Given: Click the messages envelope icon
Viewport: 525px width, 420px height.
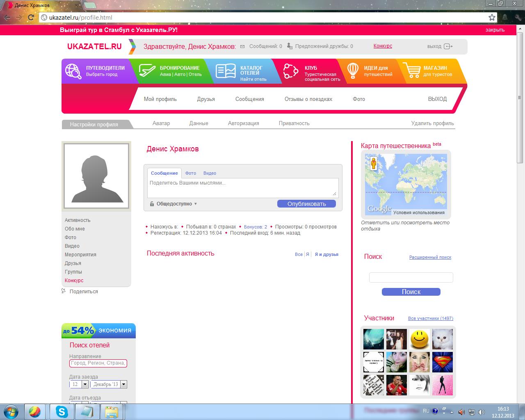Looking at the screenshot, I should tap(242, 46).
